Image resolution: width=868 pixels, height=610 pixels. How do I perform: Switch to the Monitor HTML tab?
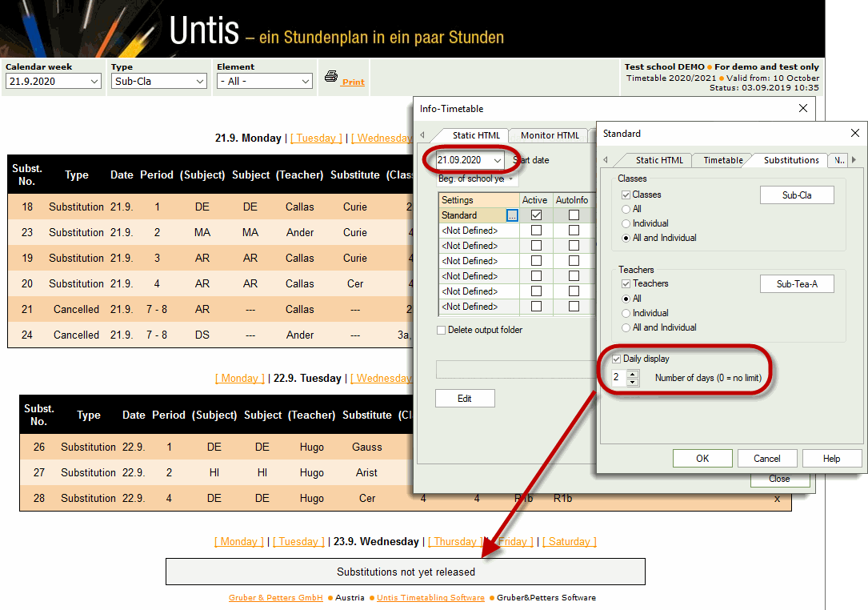coord(549,136)
